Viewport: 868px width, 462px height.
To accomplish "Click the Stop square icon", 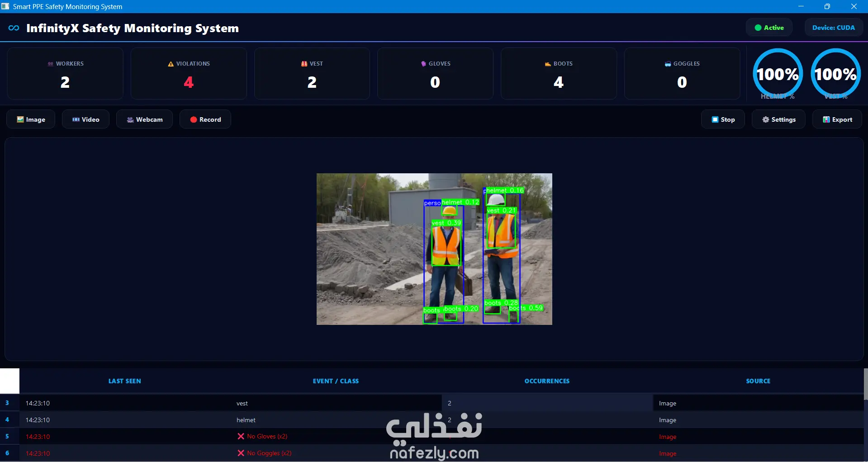I will click(x=715, y=119).
